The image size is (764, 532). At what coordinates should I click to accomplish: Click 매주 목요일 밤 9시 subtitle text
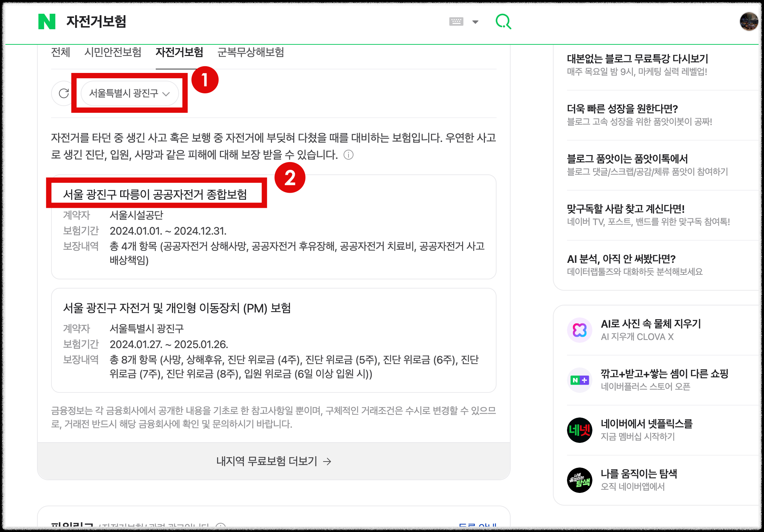(637, 72)
